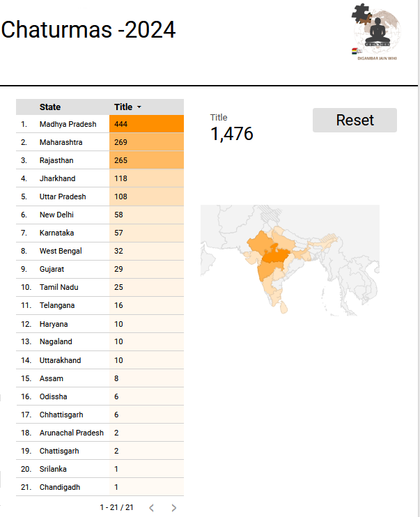Click the Rajasthan state row
Viewport: 420px width, 517px height.
coord(56,160)
